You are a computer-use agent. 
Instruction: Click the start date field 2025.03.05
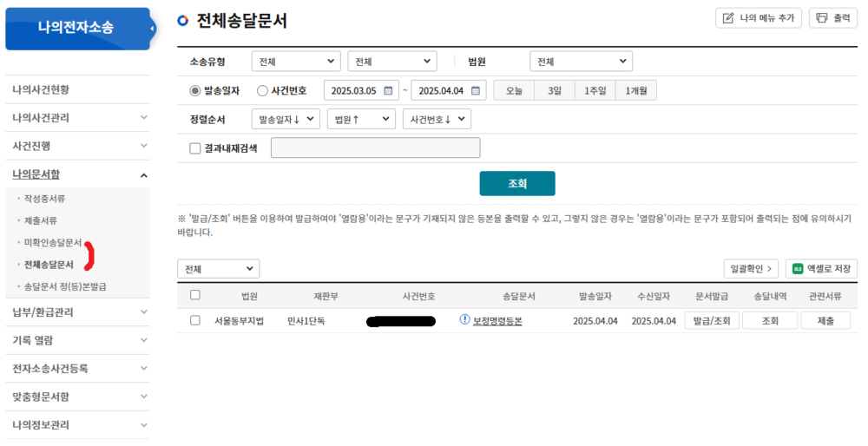point(361,91)
